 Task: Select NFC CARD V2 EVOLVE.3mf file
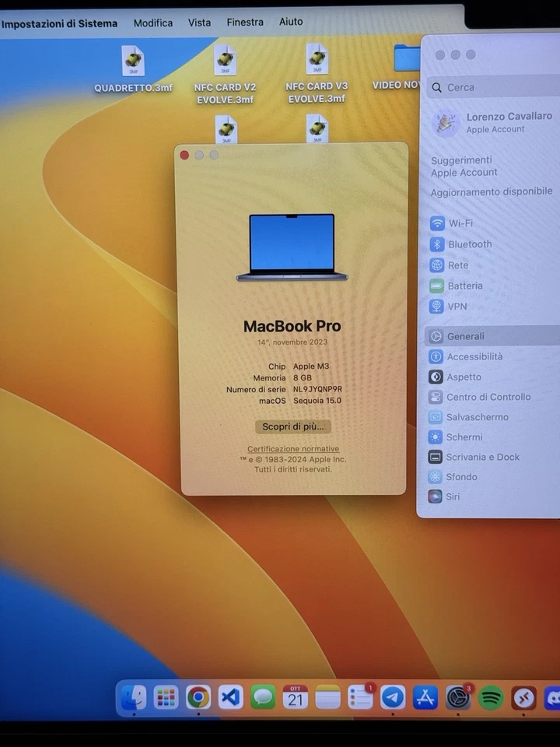click(226, 75)
